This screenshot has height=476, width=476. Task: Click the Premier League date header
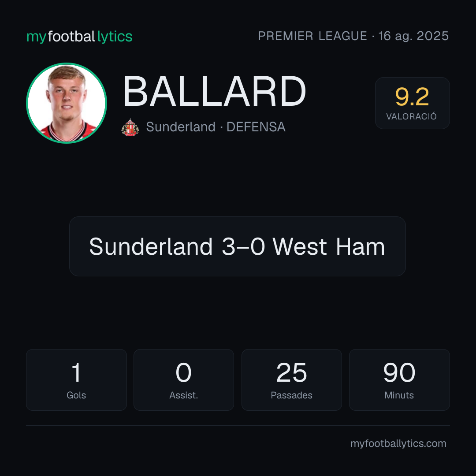coord(353,36)
